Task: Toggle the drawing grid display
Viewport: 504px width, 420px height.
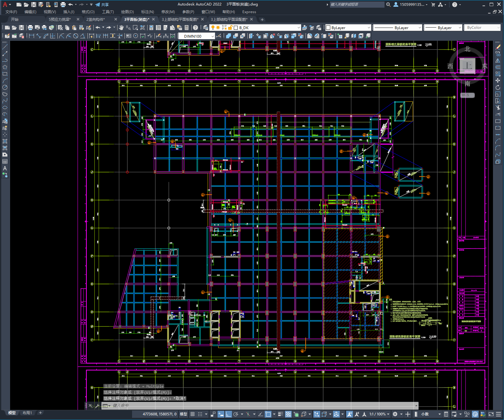Action: coord(193,414)
